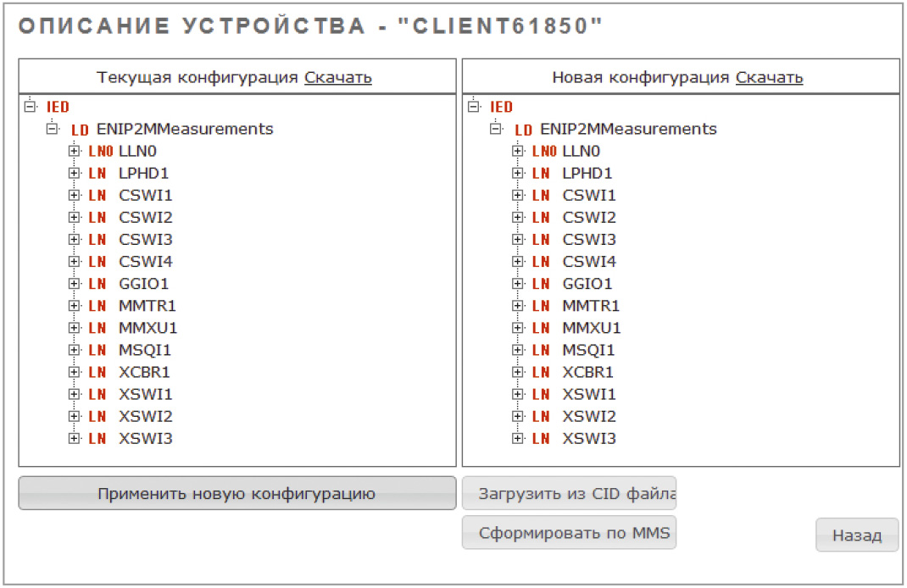Screen dimensions: 907x588
Task: Select GGIO1 text in current configuration
Action: [143, 283]
